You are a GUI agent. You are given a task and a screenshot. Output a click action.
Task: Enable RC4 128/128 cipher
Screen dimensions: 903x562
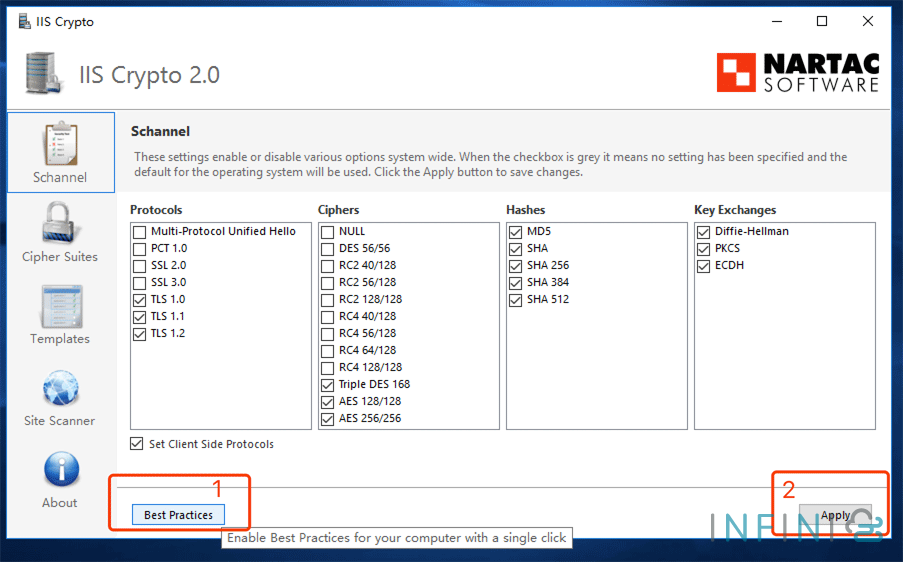point(327,368)
